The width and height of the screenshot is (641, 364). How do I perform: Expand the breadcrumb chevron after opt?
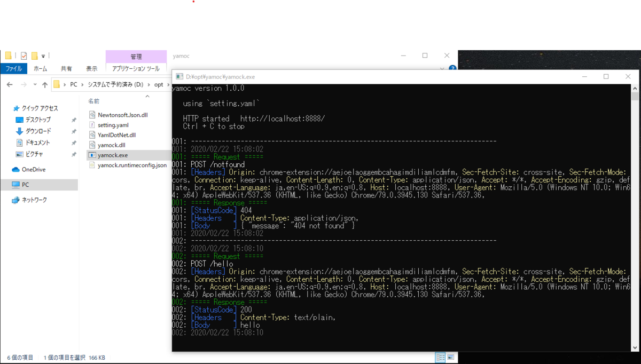tap(167, 84)
